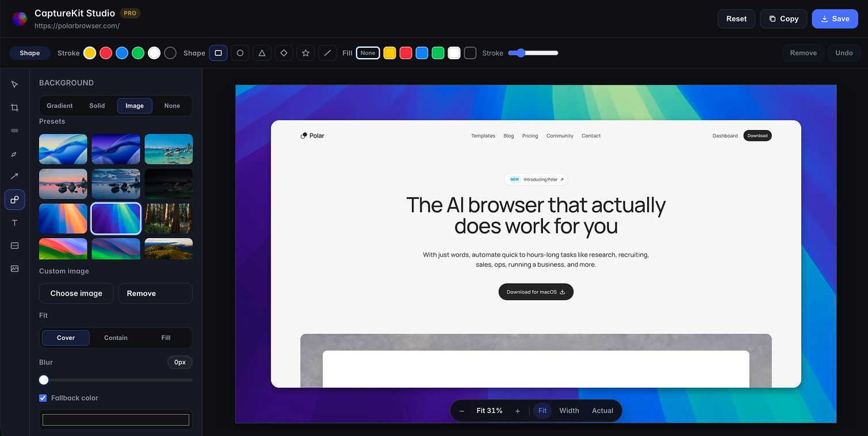Select the redwood forest preset
The width and height of the screenshot is (868, 436).
169,219
